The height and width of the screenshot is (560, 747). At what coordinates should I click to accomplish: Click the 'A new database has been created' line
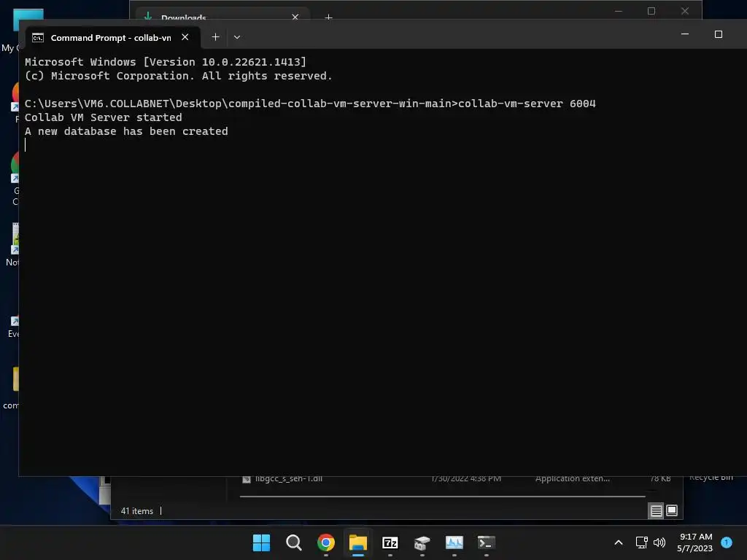tap(126, 131)
